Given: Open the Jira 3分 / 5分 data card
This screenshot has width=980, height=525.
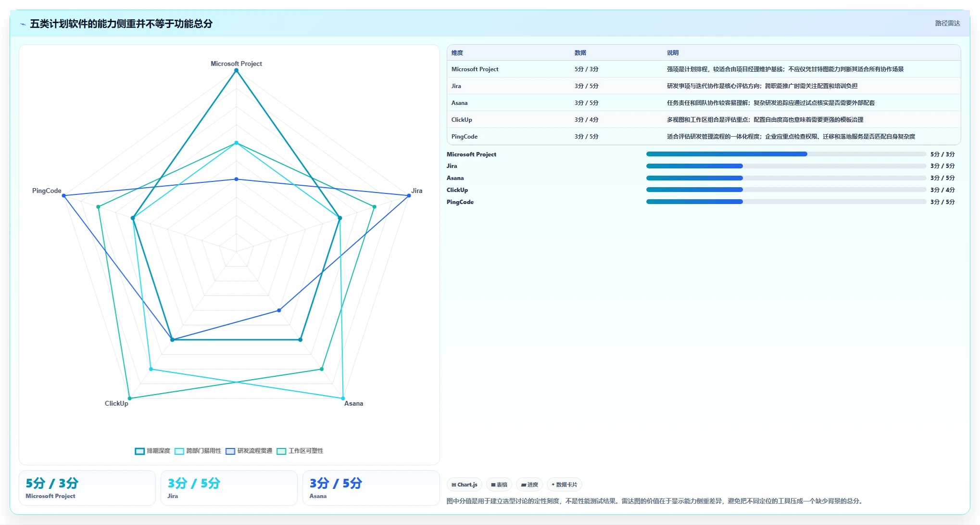Looking at the screenshot, I should (x=229, y=488).
